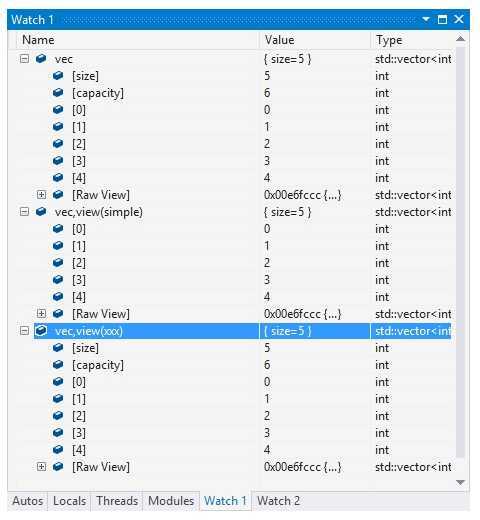
Task: Open the Watch window options dropdown arrow
Action: (426, 19)
